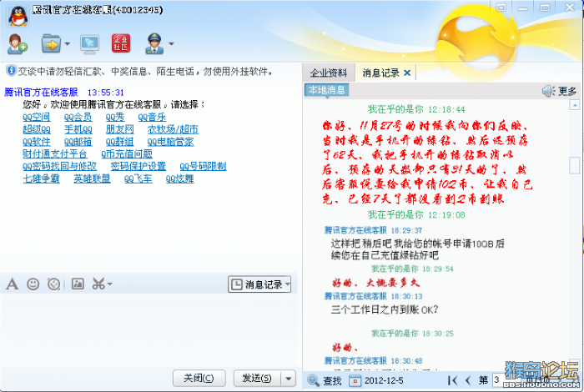Go to first page of records

452,380
